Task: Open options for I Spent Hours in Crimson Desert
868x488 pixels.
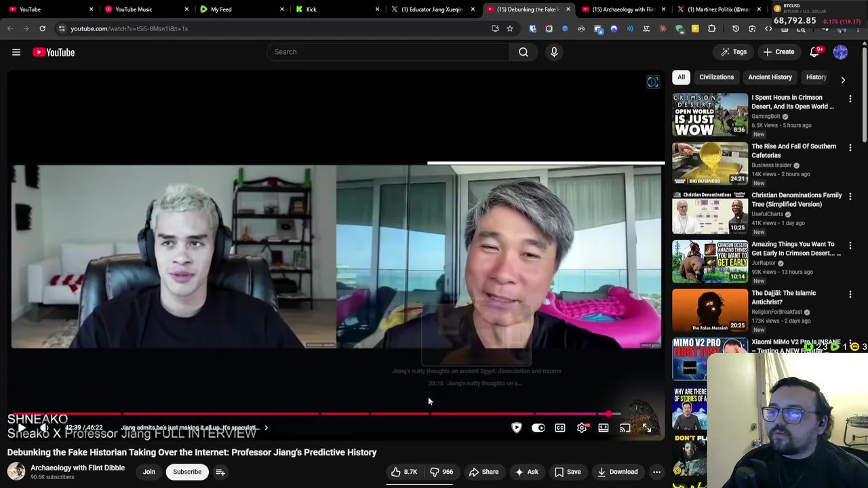Action: coord(850,99)
